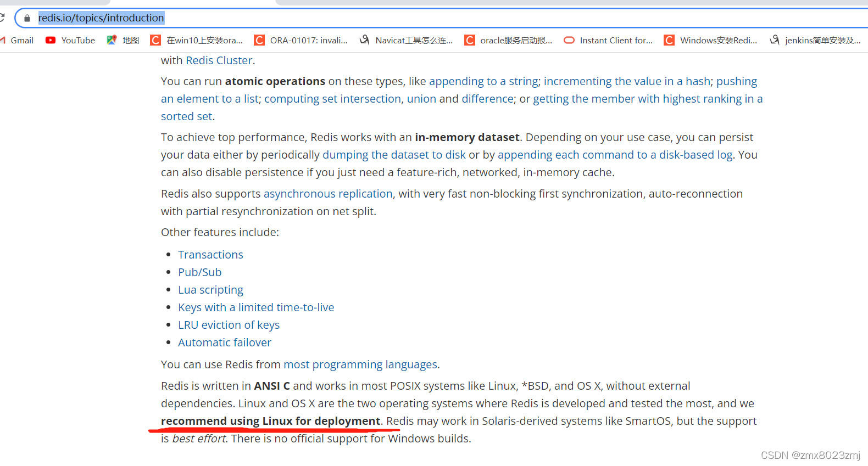This screenshot has height=466, width=868.
Task: Click the 'Other features include:' text
Action: coord(220,232)
